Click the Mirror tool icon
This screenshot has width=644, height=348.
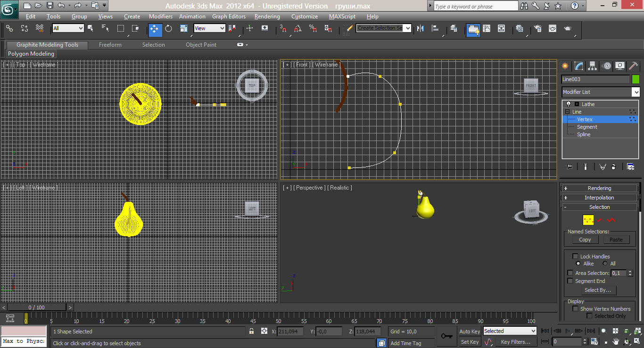click(421, 28)
